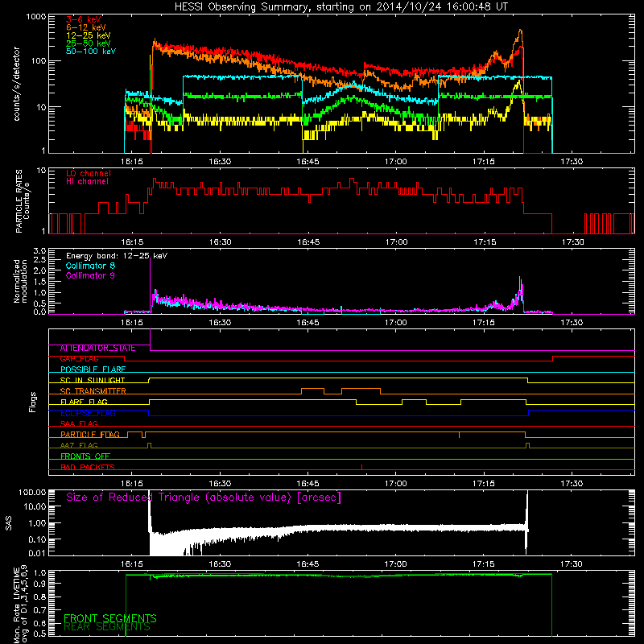Screen dimensions: 644x644
Task: Click the 3.0 value on modulation axis
Action: tap(39, 251)
